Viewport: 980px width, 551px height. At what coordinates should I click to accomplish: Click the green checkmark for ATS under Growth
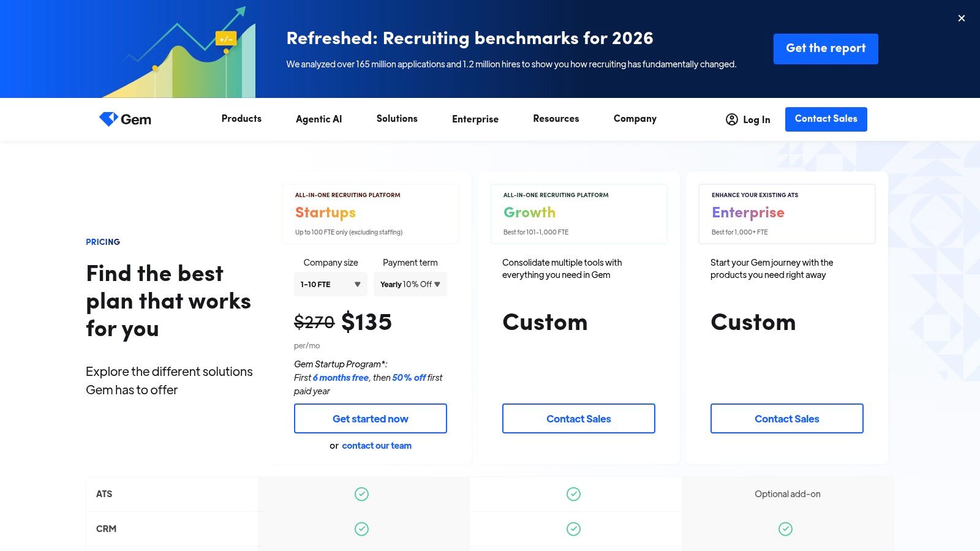[x=573, y=493]
